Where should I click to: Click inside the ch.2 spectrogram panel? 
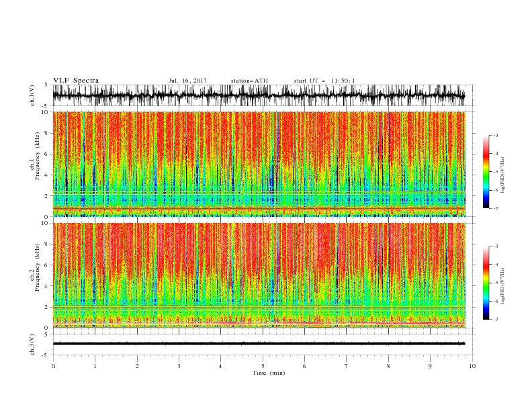click(x=259, y=275)
